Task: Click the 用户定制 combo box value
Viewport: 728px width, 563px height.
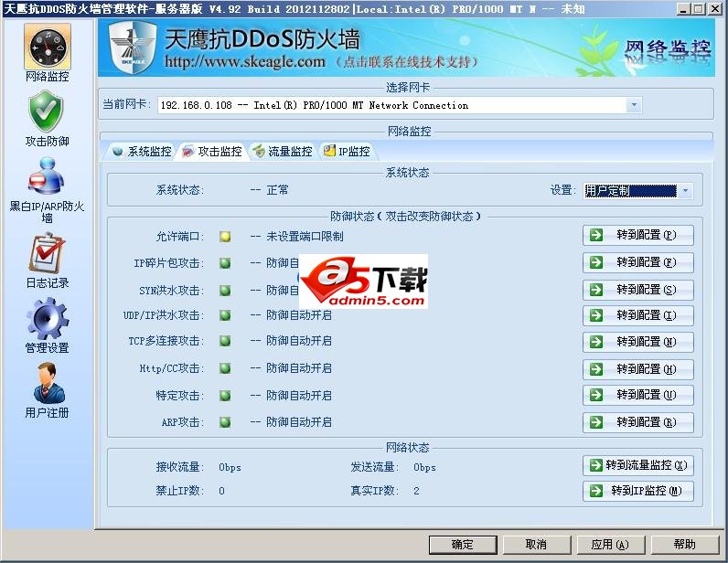Action: tap(630, 191)
